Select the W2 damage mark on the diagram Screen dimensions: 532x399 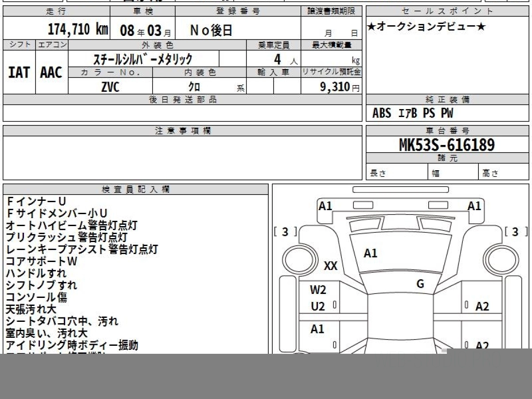pos(318,290)
